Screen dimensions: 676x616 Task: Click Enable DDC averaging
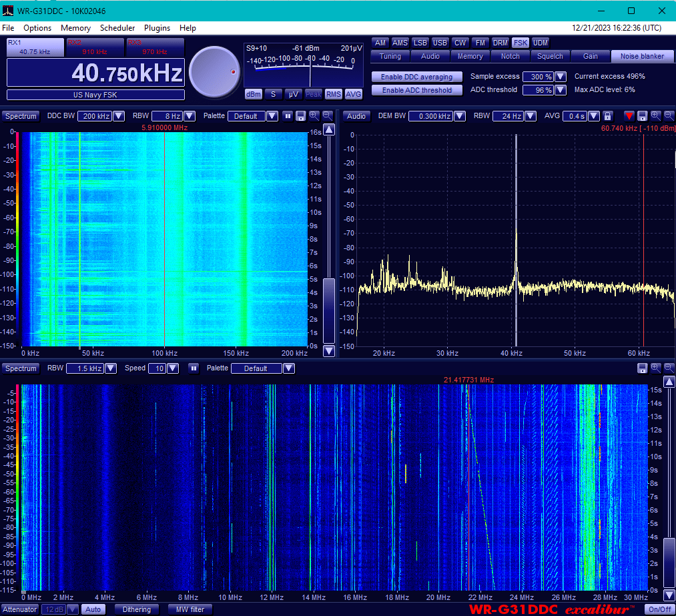coord(417,77)
